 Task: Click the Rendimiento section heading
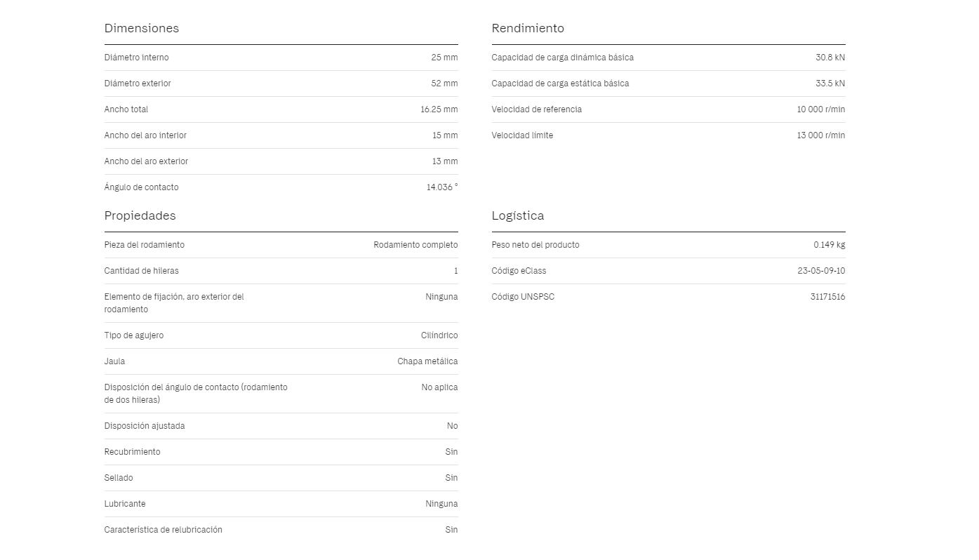click(x=527, y=28)
